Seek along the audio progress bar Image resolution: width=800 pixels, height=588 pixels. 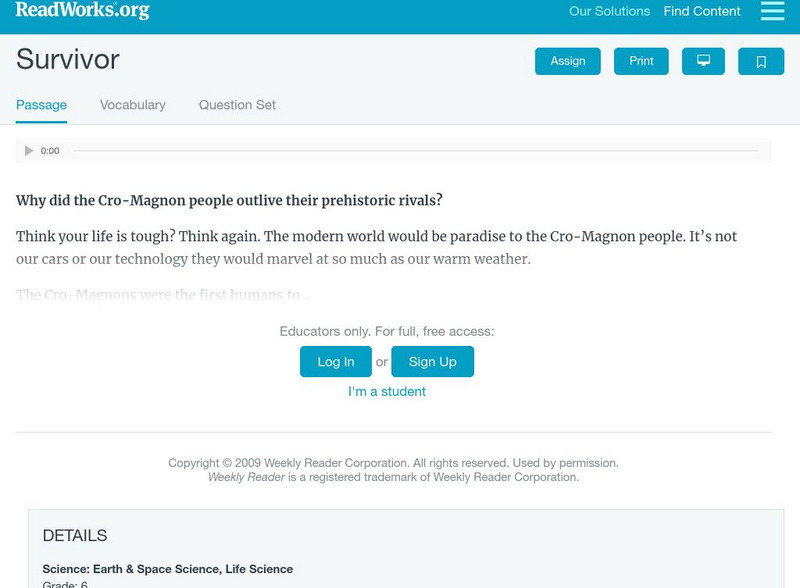coord(415,151)
